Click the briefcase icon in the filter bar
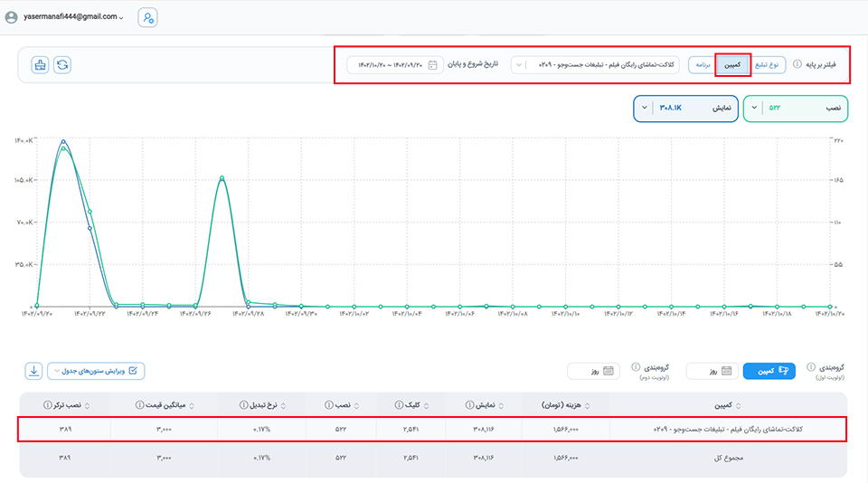This screenshot has width=868, height=483. (40, 65)
